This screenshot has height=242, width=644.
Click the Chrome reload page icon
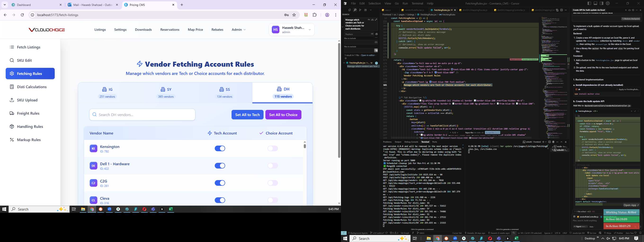22,15
